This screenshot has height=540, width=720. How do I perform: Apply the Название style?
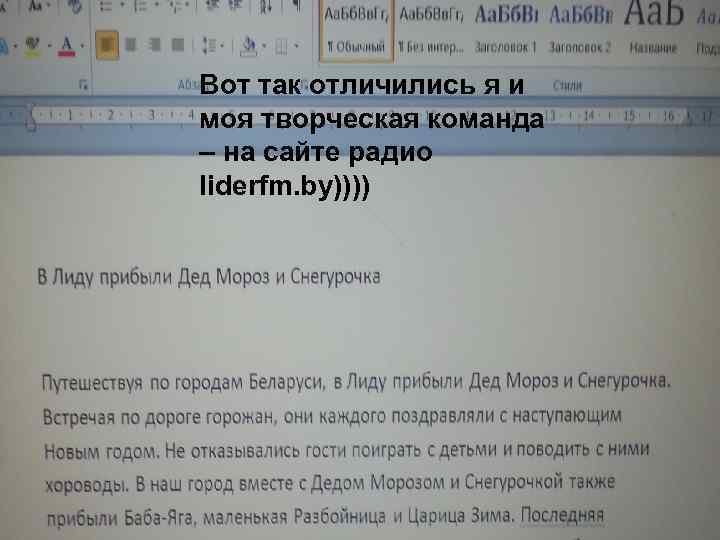coord(653,30)
